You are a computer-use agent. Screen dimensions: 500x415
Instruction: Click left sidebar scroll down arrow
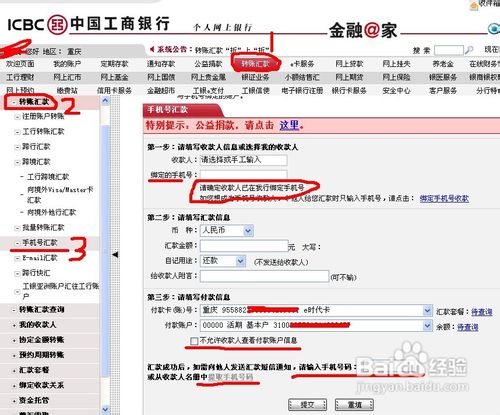(x=105, y=409)
